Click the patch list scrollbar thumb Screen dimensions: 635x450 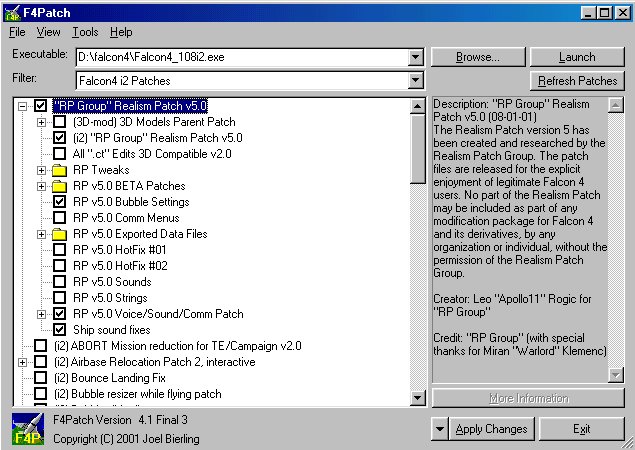(418, 148)
